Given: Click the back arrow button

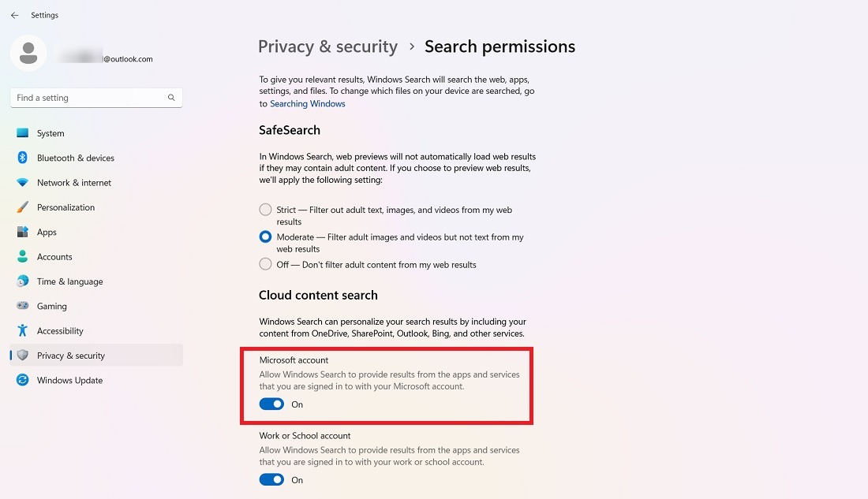Looking at the screenshot, I should [16, 14].
